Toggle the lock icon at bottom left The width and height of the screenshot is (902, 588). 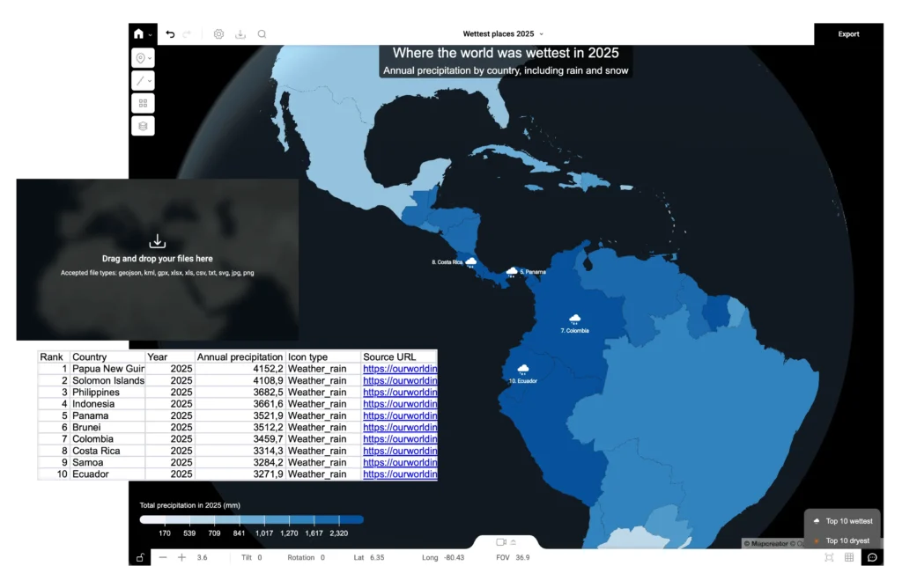[140, 557]
